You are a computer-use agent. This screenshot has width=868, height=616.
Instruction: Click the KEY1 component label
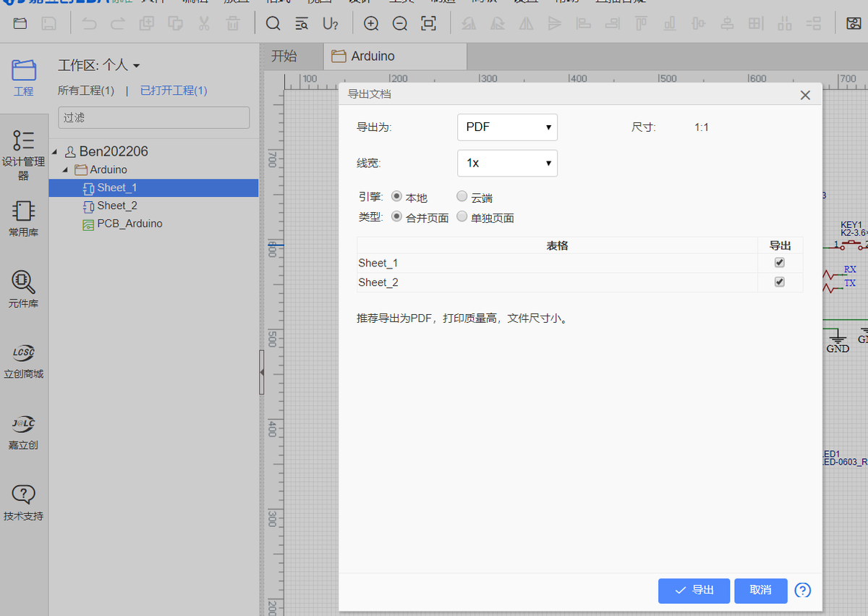851,225
